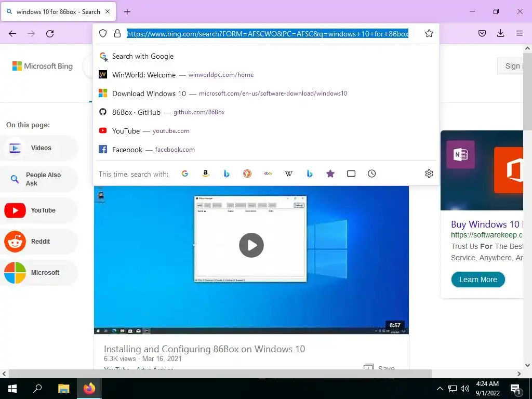Image resolution: width=532 pixels, height=399 pixels.
Task: Click the forward navigation arrow
Action: 31,34
